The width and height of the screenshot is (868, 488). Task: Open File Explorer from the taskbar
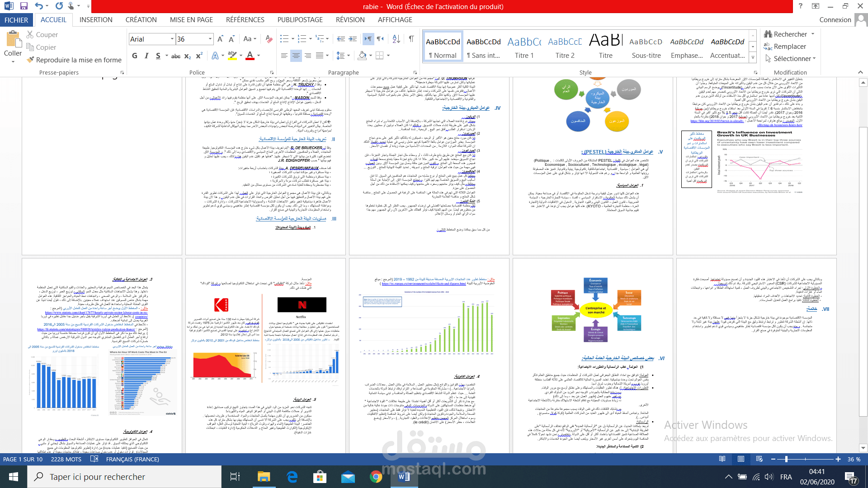click(x=264, y=477)
